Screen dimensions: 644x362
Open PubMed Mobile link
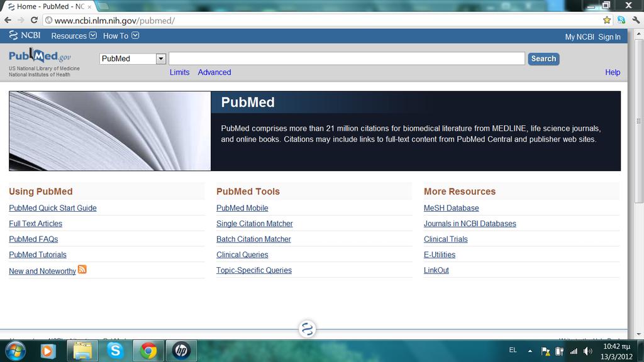[242, 208]
